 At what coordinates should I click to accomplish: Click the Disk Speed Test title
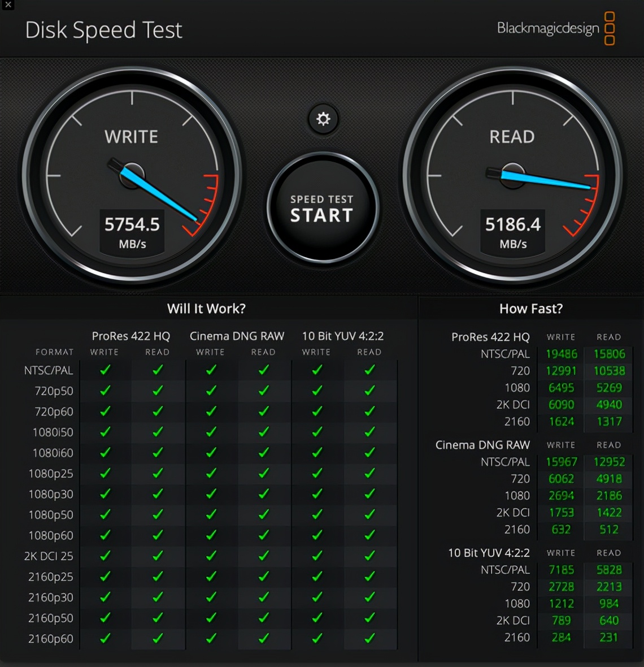pos(103,30)
